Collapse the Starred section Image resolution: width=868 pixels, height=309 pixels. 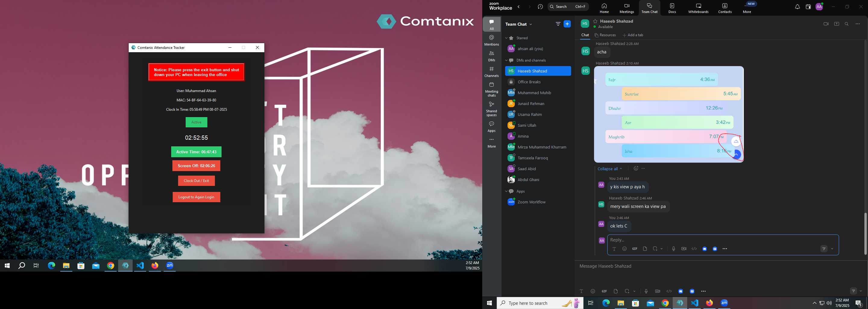pyautogui.click(x=506, y=38)
